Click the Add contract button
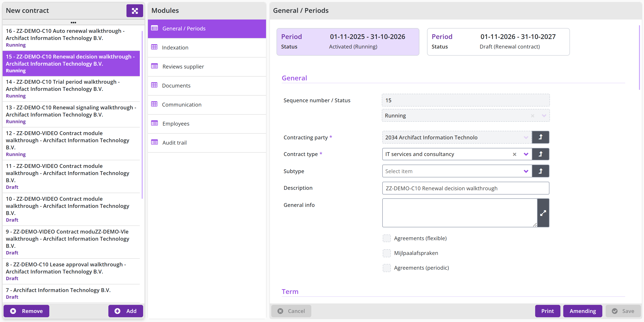The width and height of the screenshot is (644, 322). (x=126, y=311)
